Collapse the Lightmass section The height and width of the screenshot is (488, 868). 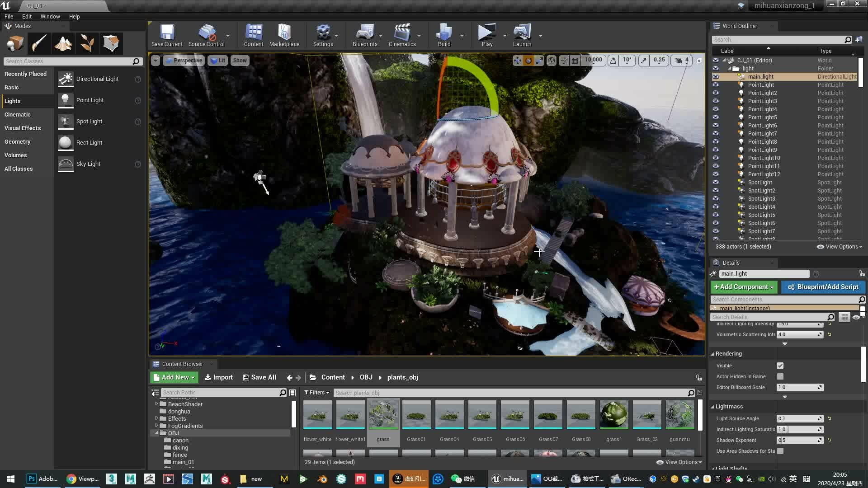click(712, 407)
